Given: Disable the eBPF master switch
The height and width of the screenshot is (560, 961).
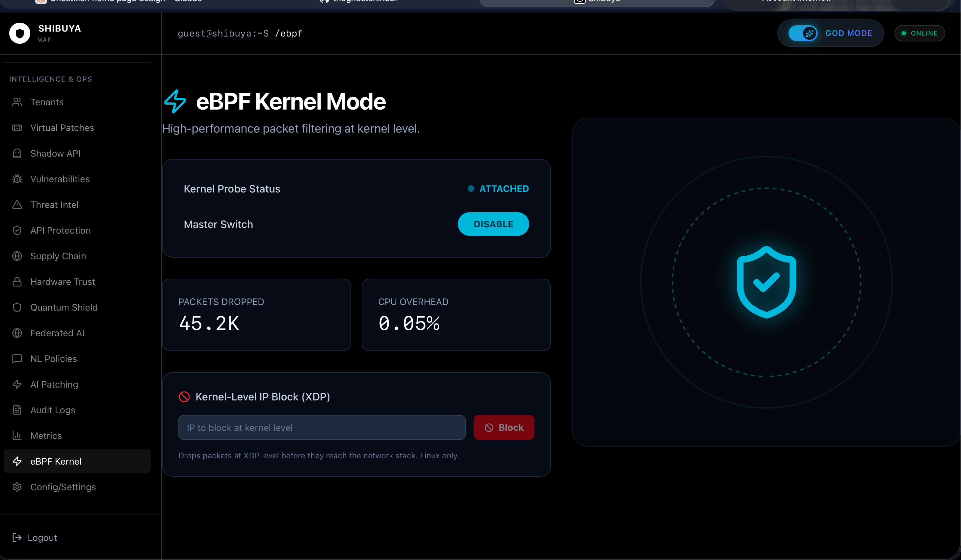Looking at the screenshot, I should (x=493, y=224).
